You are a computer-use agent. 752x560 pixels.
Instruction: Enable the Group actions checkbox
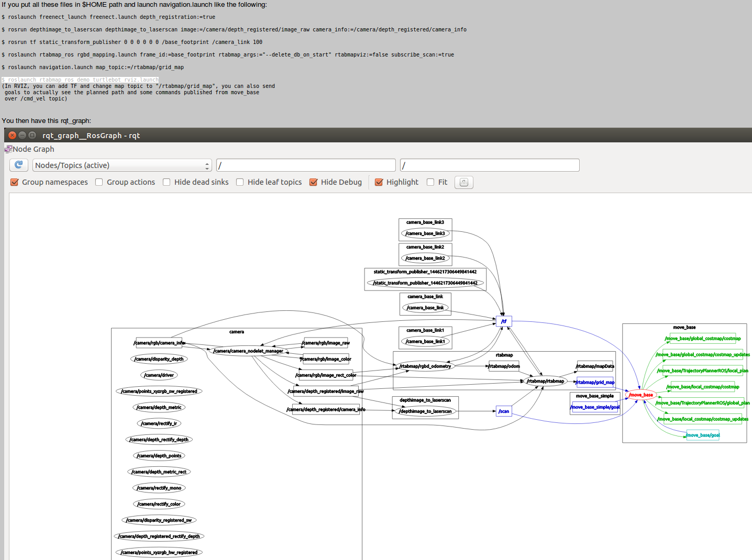tap(99, 182)
